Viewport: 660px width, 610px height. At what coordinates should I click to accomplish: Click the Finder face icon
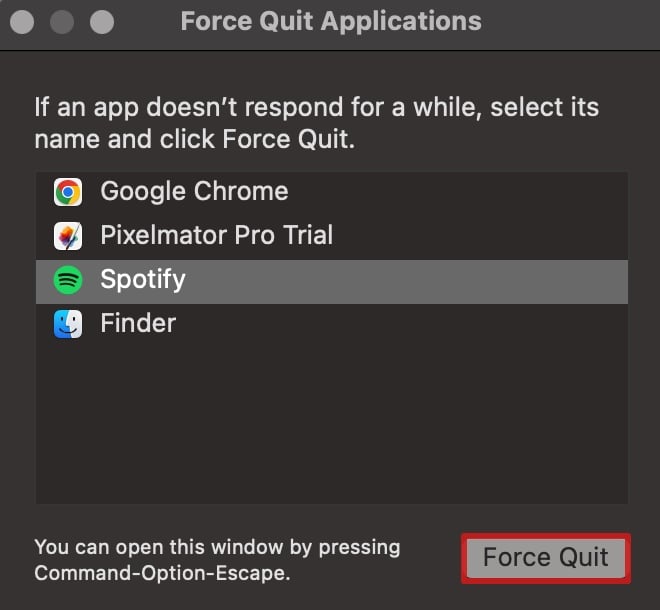pos(68,324)
